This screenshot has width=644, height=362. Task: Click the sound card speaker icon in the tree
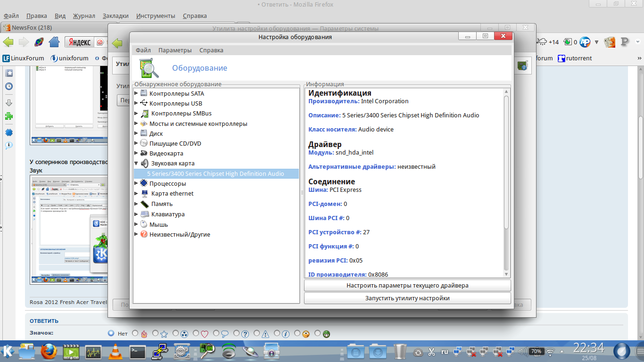(x=144, y=164)
